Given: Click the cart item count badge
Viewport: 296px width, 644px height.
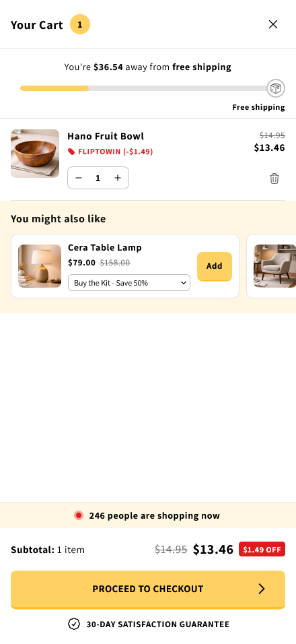Looking at the screenshot, I should (80, 25).
